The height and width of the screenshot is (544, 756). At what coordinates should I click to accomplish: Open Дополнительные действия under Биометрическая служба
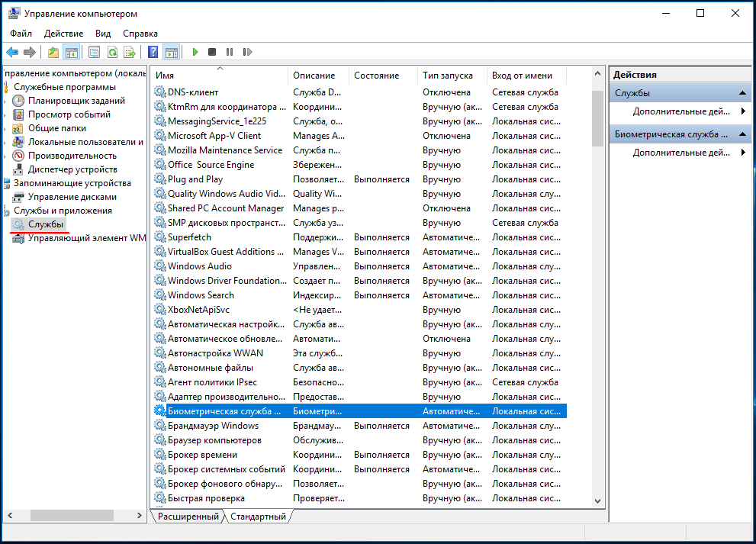(x=681, y=153)
